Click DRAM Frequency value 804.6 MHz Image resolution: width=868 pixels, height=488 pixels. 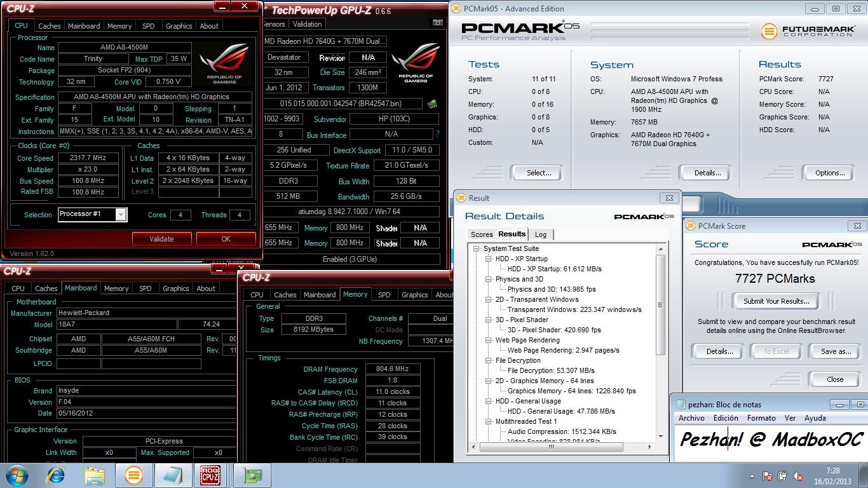point(392,369)
